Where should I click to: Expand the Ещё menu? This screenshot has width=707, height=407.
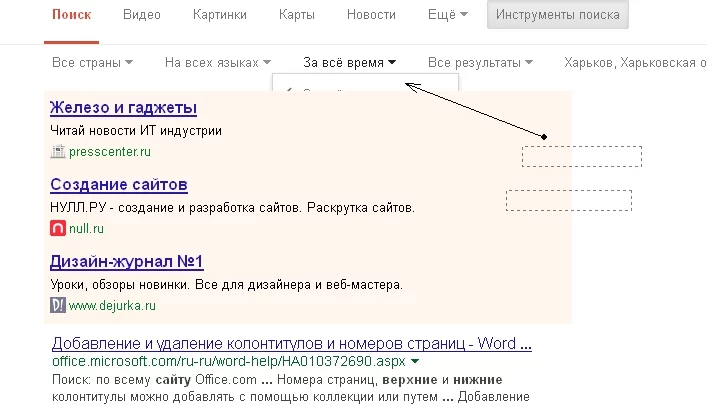(448, 15)
